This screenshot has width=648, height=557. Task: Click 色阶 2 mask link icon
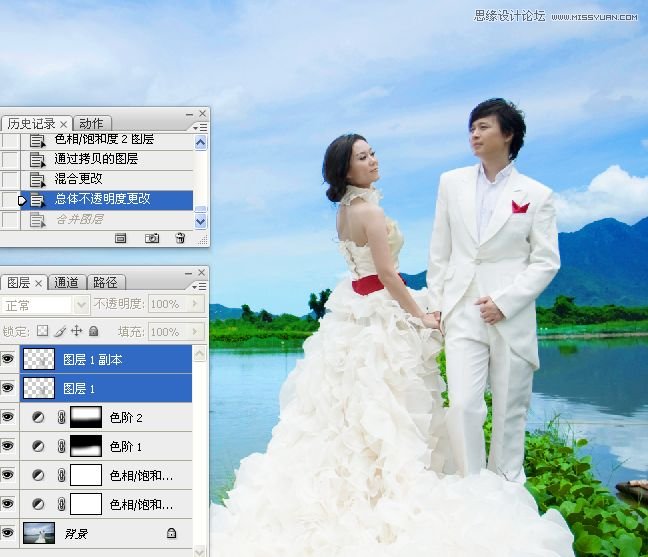pos(62,417)
